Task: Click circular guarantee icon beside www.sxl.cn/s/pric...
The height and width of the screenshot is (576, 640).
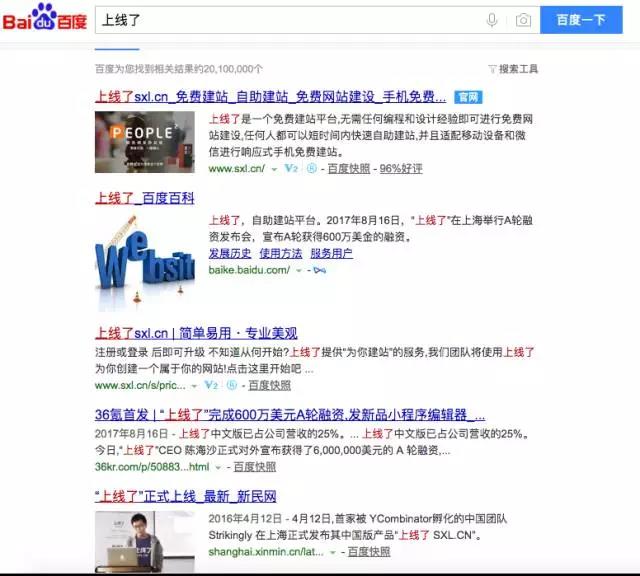Action: point(231,385)
